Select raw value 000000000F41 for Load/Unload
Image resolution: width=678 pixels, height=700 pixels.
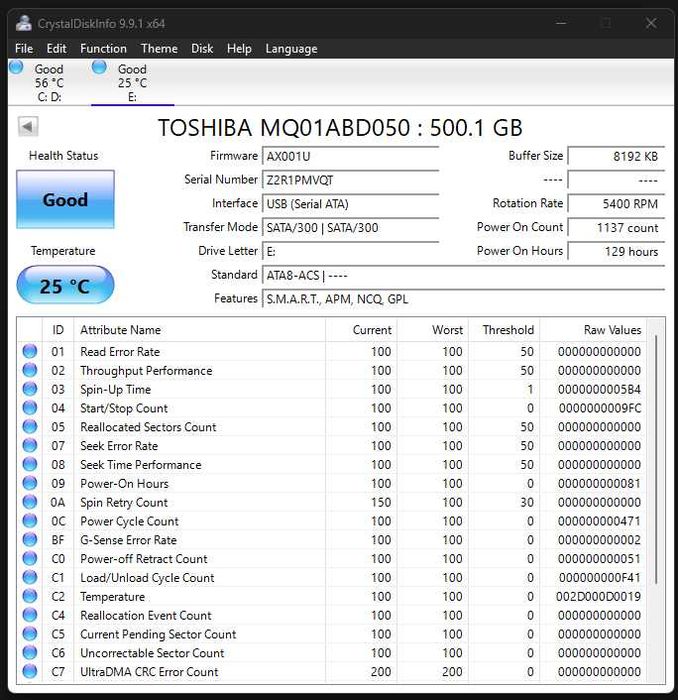tap(599, 578)
